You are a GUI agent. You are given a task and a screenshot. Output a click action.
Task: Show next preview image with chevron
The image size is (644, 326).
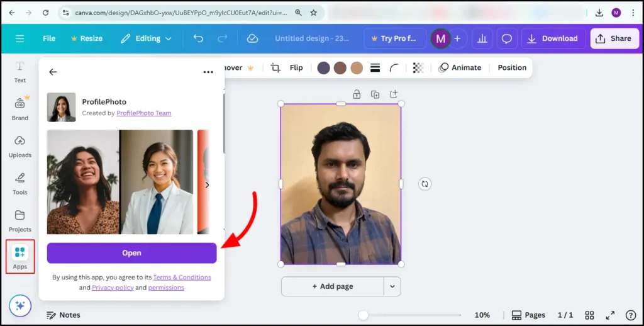pos(207,185)
